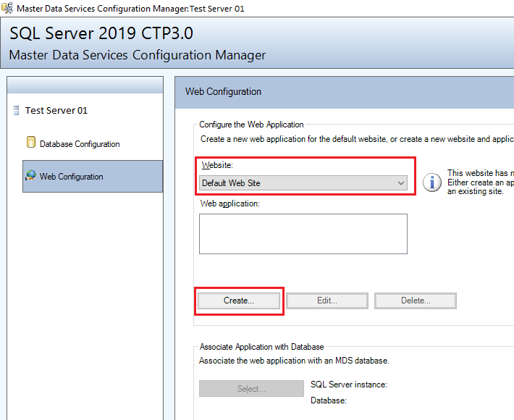This screenshot has height=420, width=514.
Task: Click the Web Configuration panel header
Action: (224, 92)
